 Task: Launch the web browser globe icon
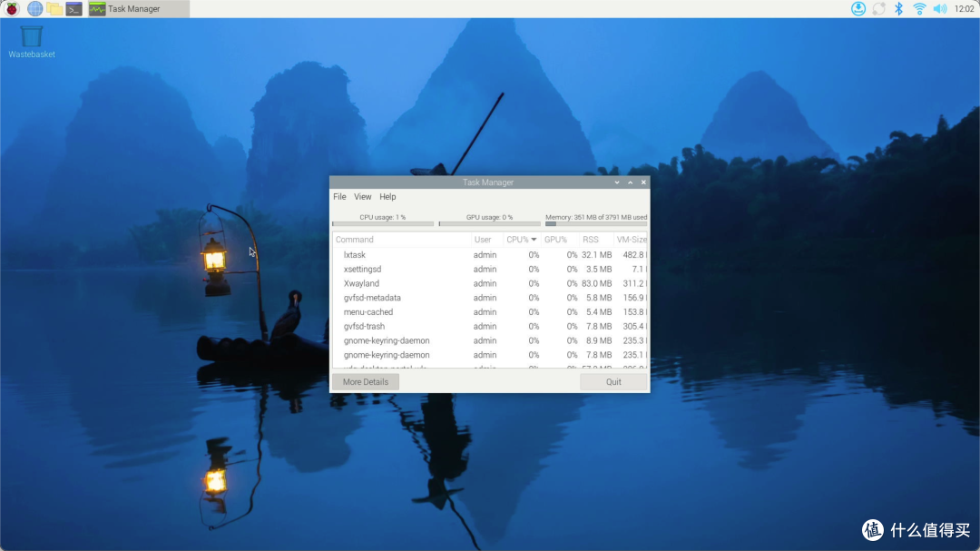pos(35,9)
